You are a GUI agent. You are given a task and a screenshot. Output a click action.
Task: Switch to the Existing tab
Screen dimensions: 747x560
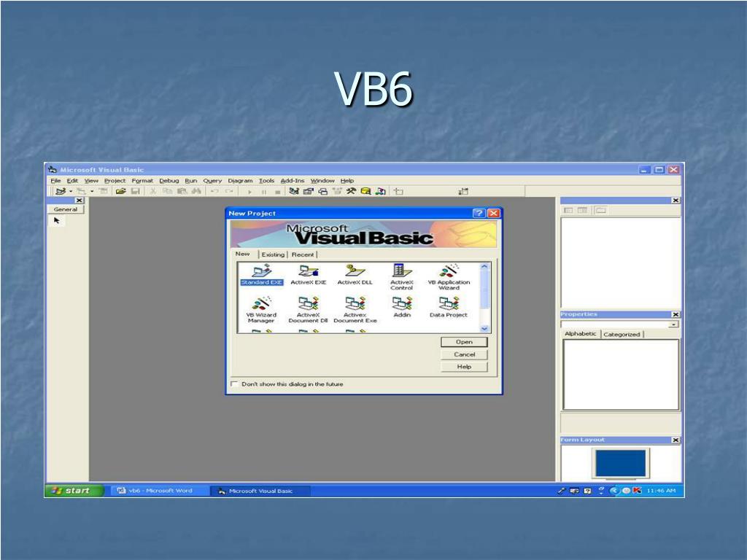pos(273,254)
